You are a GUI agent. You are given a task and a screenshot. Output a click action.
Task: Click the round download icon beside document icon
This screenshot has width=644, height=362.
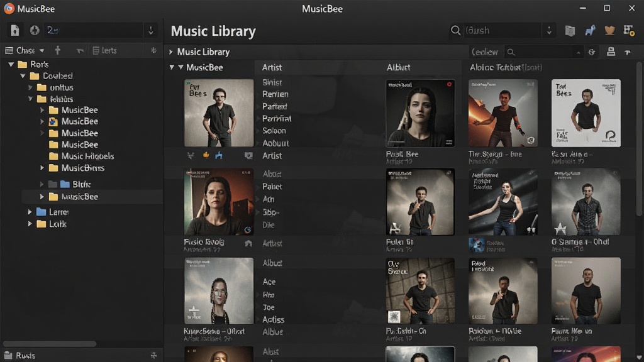tap(35, 30)
